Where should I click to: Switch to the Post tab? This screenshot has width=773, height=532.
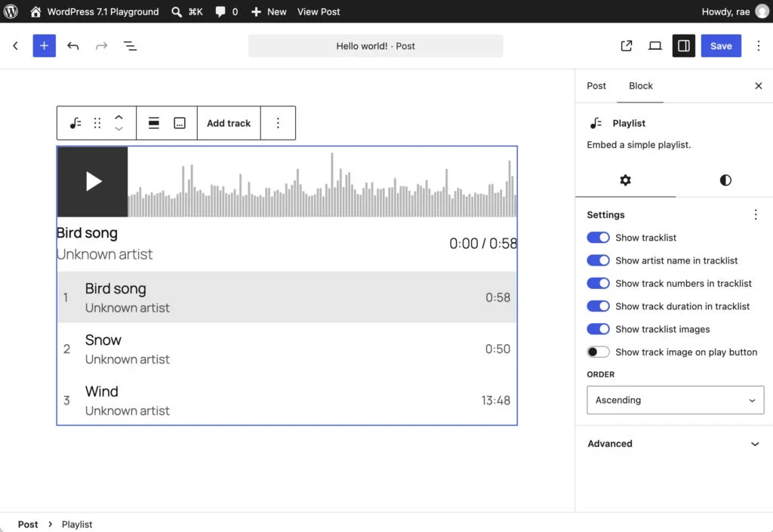pyautogui.click(x=596, y=86)
